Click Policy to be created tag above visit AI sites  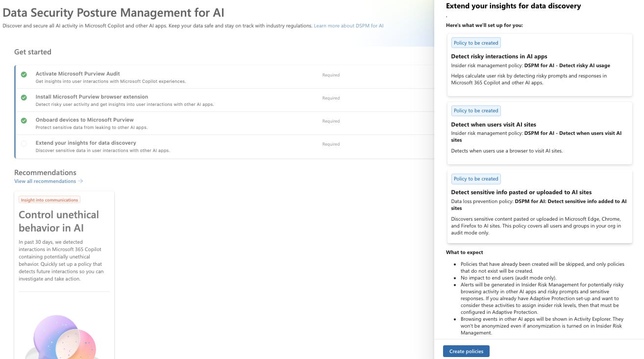click(x=475, y=110)
